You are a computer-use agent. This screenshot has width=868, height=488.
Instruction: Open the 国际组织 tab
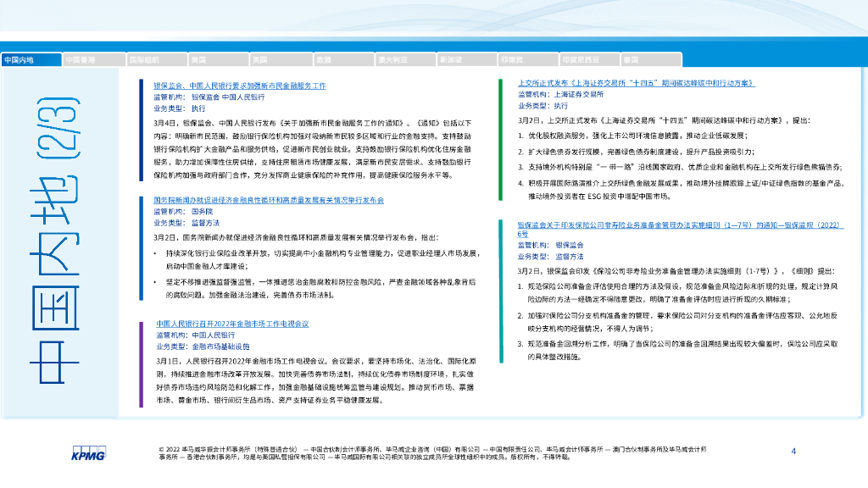click(157, 60)
